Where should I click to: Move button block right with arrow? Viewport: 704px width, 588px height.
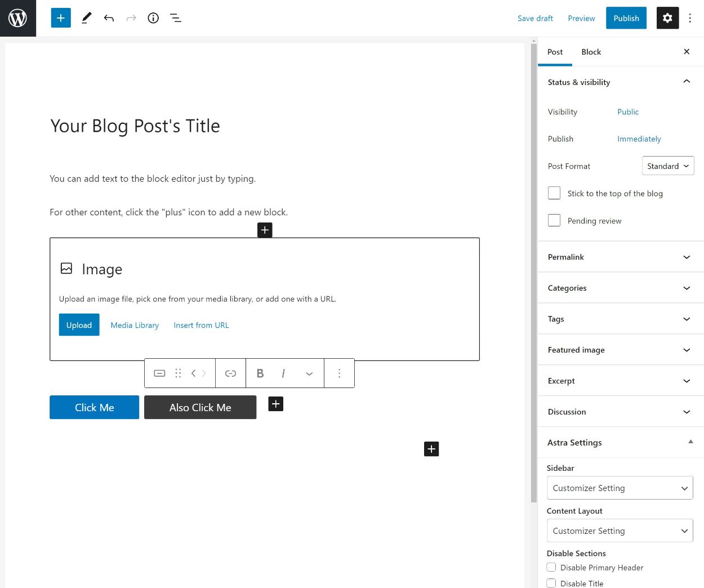(204, 373)
